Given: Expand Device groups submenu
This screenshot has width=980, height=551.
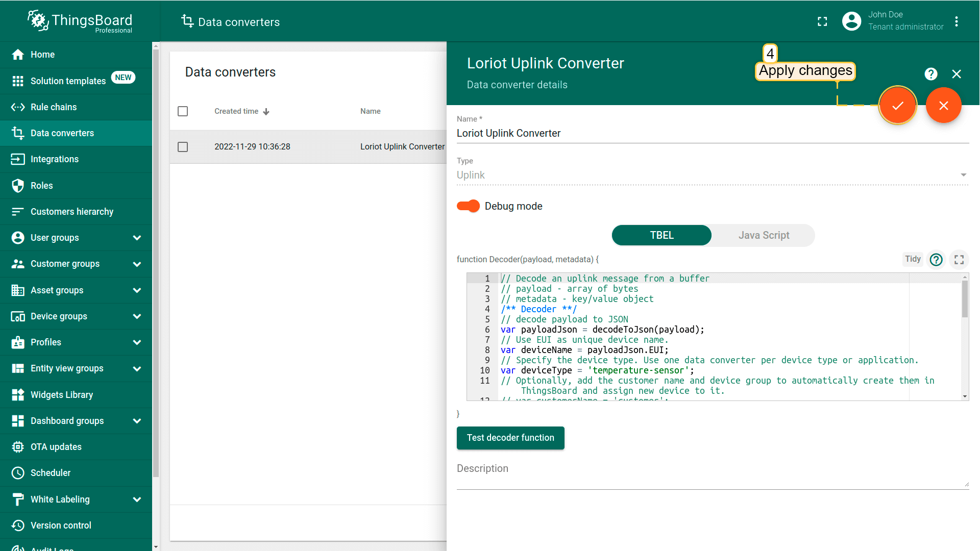Looking at the screenshot, I should tap(137, 316).
